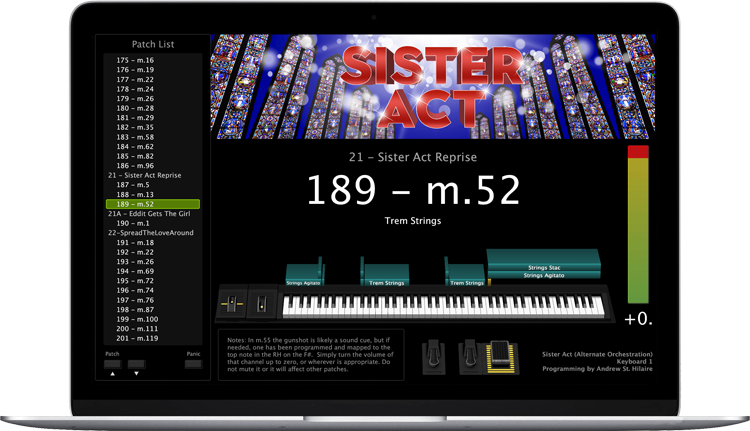750x431 pixels.
Task: Click the pitch bend wheel
Action: [x=232, y=303]
